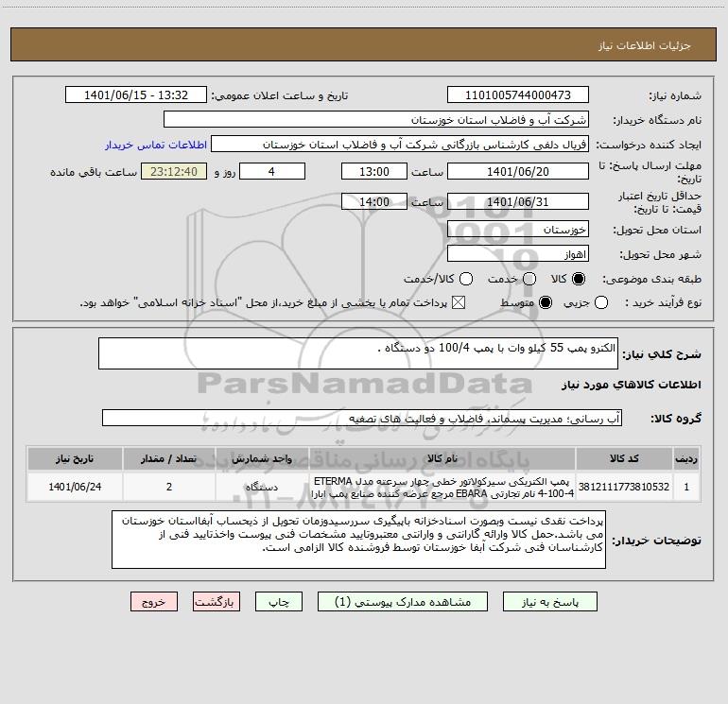Click the quantity cell showing 2
Screen dimensions: 728x704
click(x=169, y=487)
